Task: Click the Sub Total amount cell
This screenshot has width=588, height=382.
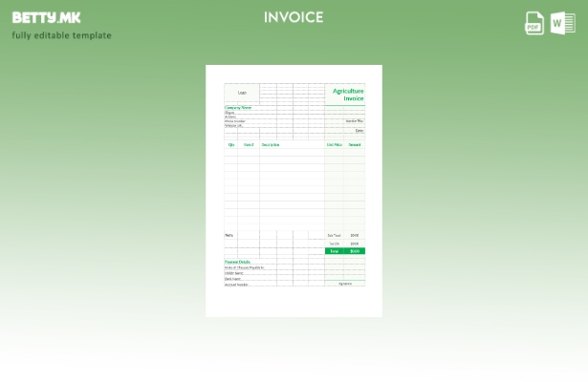Action: pos(355,235)
